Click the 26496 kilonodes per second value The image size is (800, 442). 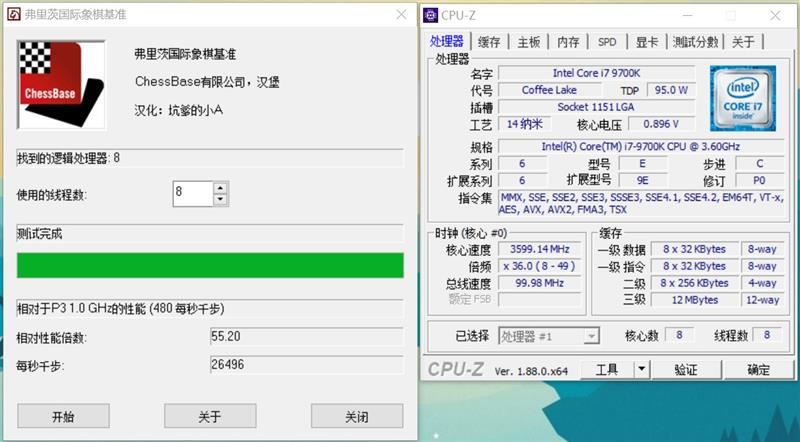tap(307, 365)
